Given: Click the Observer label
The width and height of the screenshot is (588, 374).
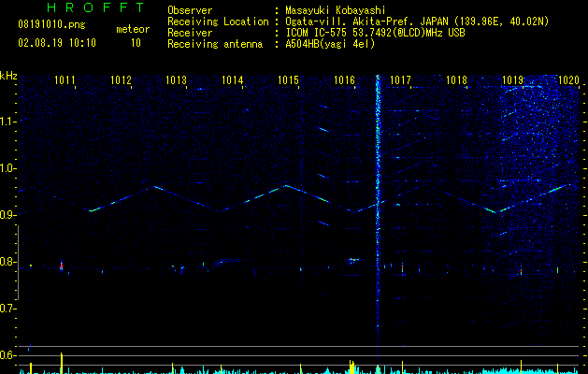Looking at the screenshot, I should click(190, 10).
